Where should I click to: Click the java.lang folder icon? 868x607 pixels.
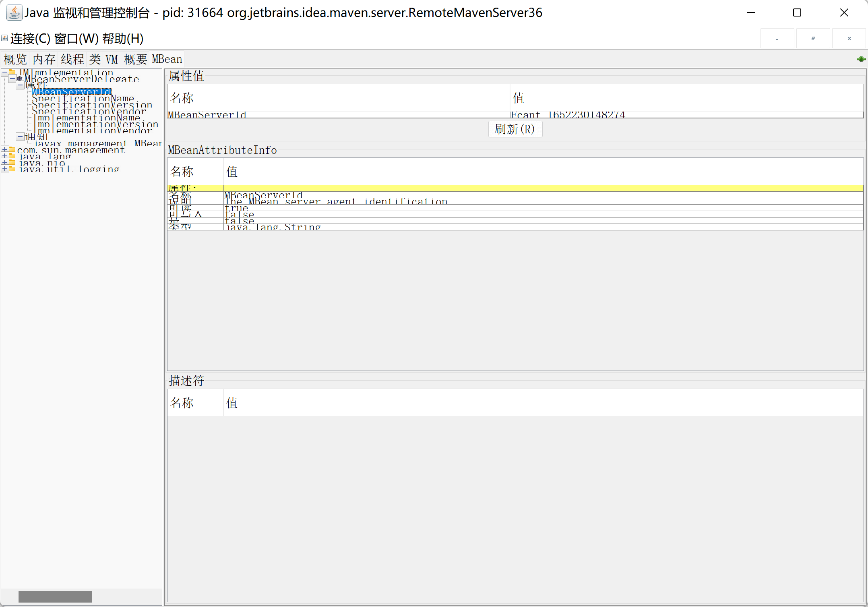pos(12,156)
